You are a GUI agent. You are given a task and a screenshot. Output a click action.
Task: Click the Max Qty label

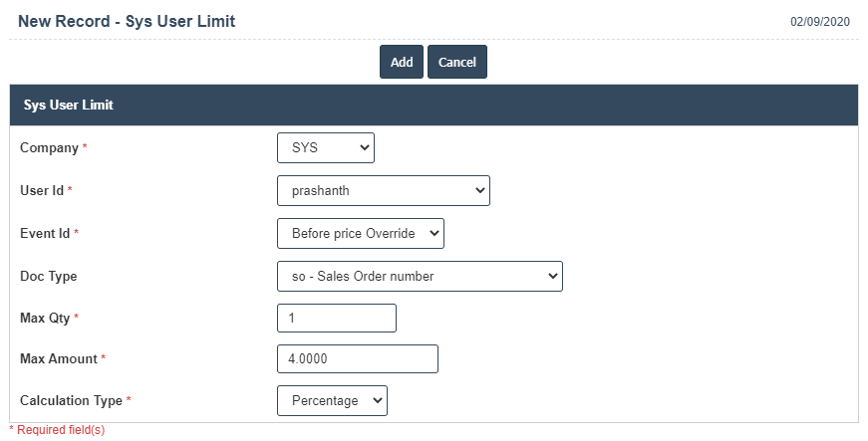(x=45, y=318)
